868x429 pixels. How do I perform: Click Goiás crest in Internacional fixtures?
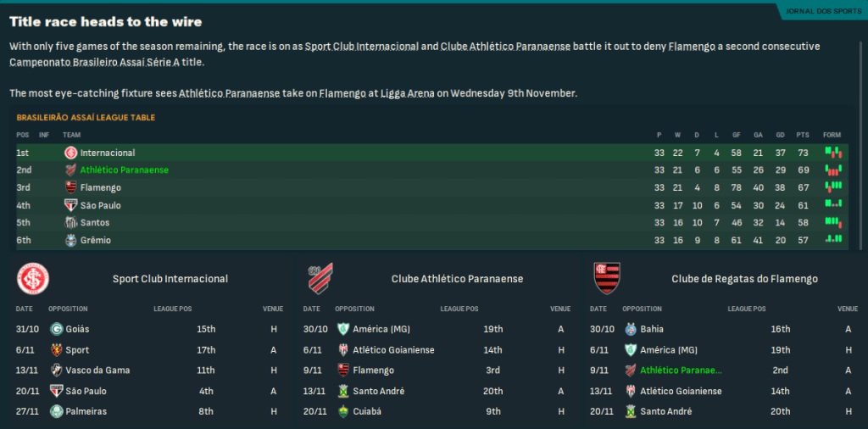pos(56,329)
